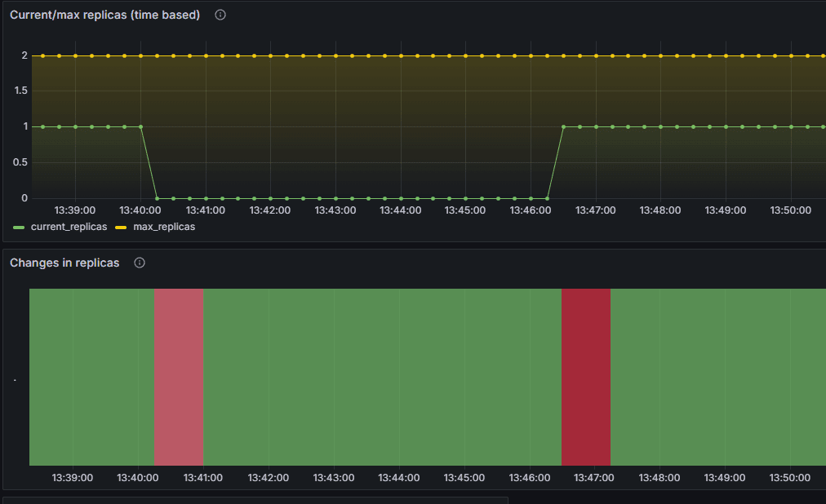Click max_replicas data point at 13:49:00
The image size is (826, 504).
click(726, 55)
